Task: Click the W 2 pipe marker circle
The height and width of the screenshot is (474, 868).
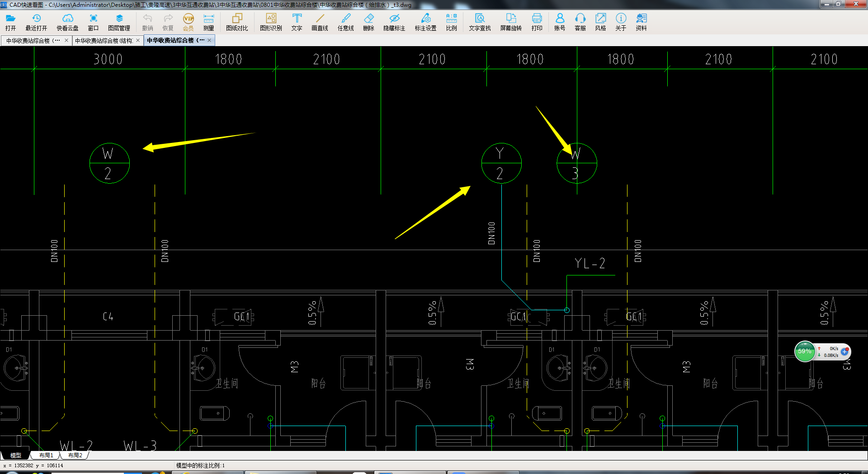Action: click(x=109, y=163)
